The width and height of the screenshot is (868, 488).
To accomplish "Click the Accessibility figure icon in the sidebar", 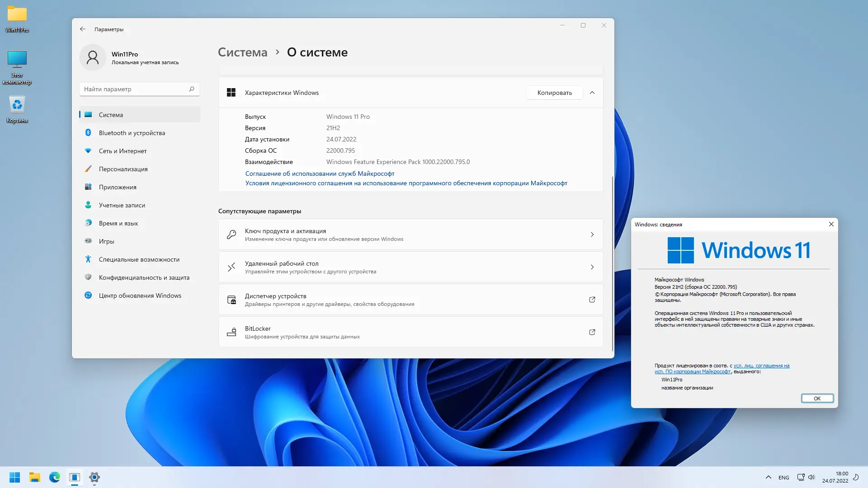I will coord(88,259).
